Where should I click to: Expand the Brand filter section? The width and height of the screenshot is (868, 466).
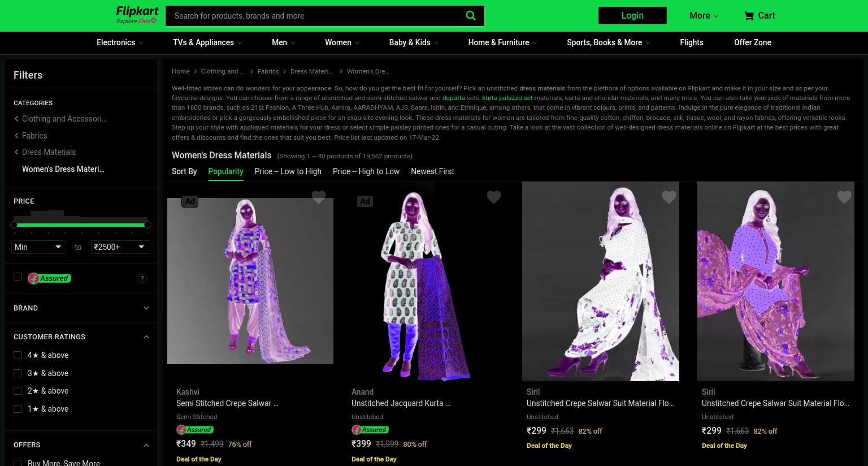tap(81, 308)
